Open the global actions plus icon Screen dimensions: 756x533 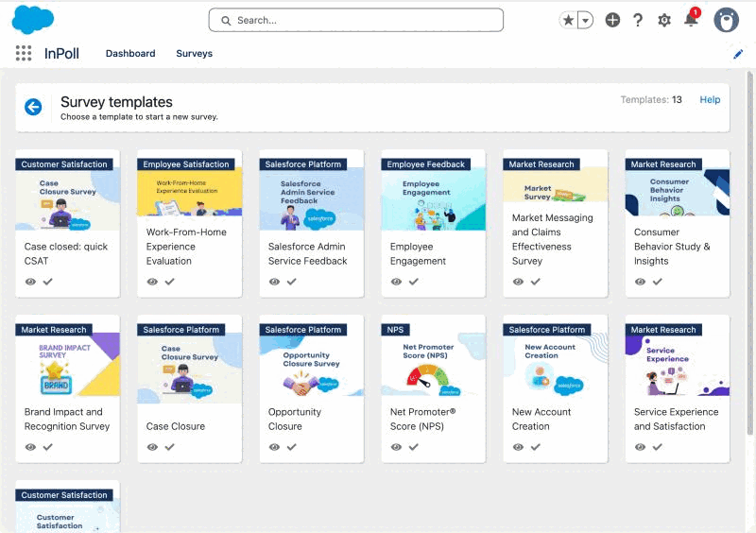[612, 20]
